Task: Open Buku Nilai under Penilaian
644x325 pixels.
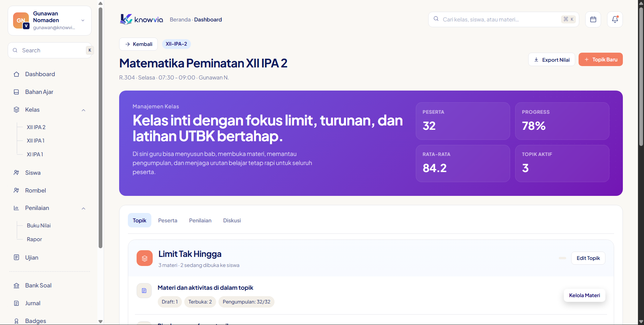Action: 39,225
